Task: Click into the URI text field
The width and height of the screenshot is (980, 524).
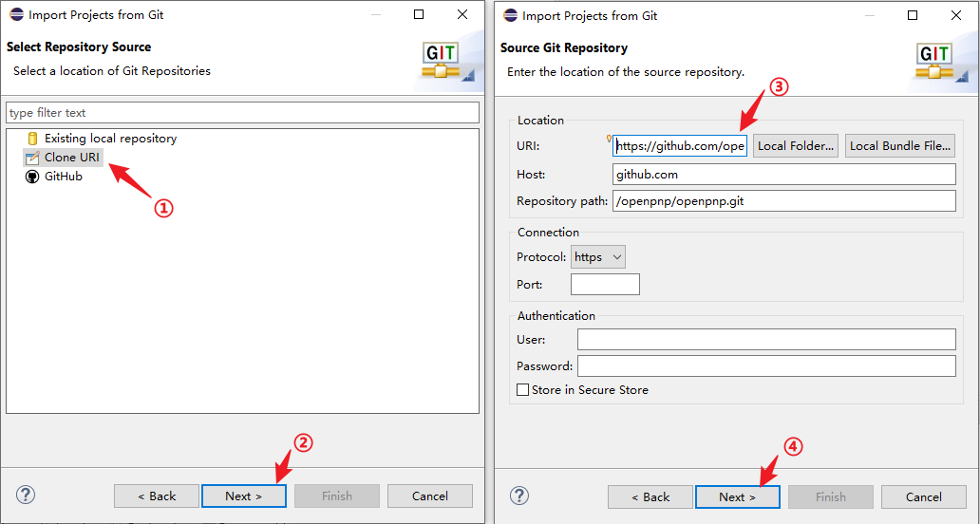Action: [x=680, y=146]
